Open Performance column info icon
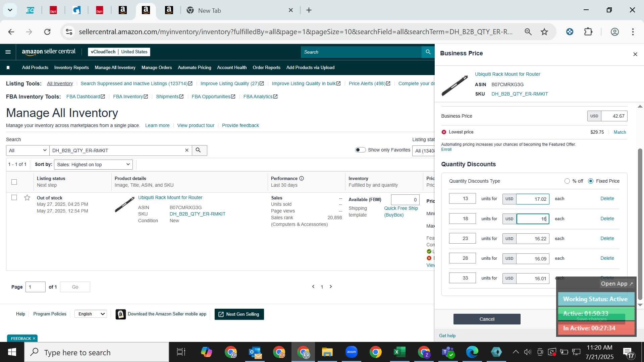The height and width of the screenshot is (362, 644). coord(302,178)
